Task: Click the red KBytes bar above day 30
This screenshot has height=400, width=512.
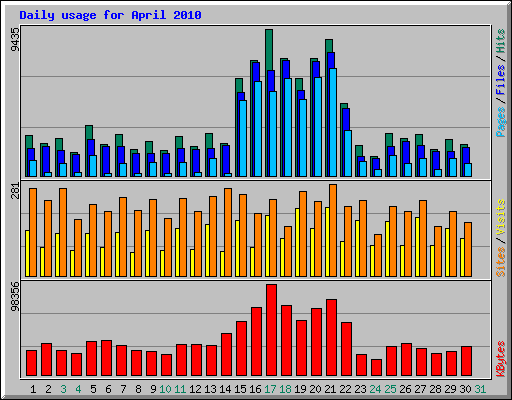Action: click(x=466, y=361)
